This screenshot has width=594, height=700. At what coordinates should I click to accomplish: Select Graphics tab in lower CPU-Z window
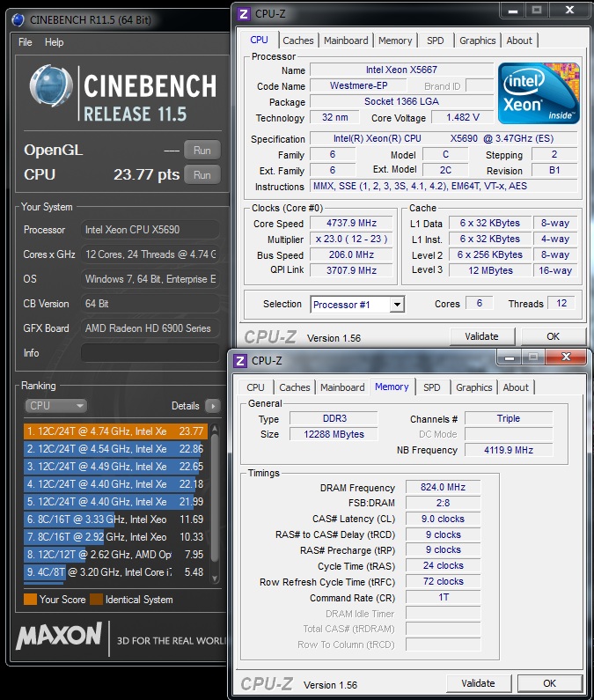474,387
